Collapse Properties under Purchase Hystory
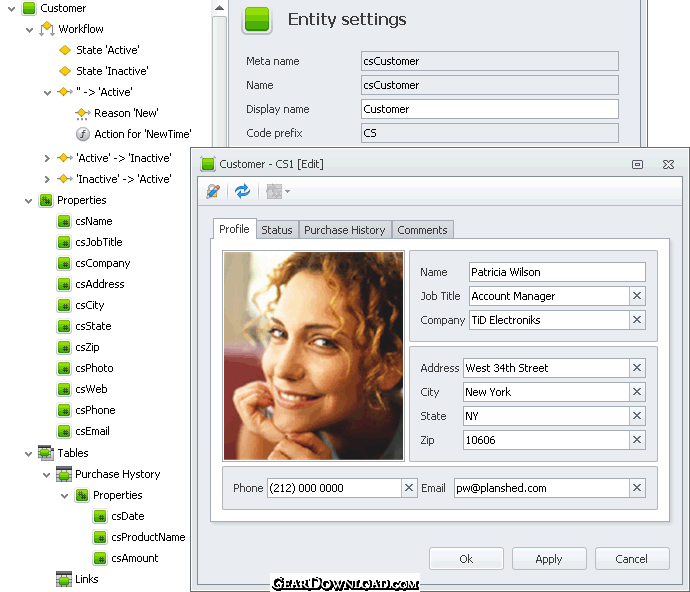Viewport: 690px width, 592px height. click(x=65, y=496)
